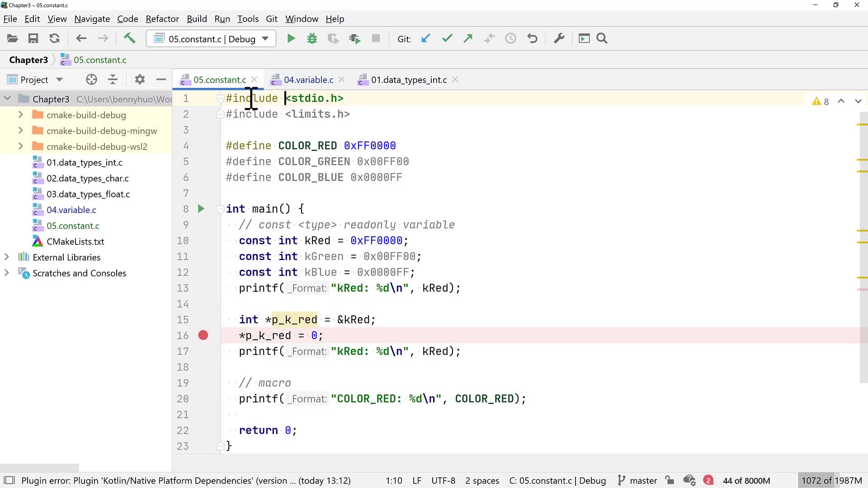The width and height of the screenshot is (868, 488).
Task: Click locate current file crosshair icon
Action: click(91, 80)
